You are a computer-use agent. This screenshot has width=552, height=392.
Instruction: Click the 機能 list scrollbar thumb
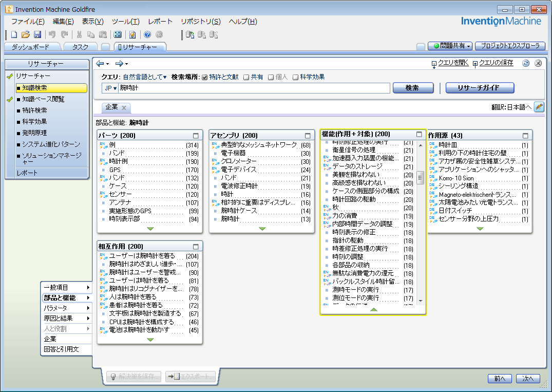point(420,178)
